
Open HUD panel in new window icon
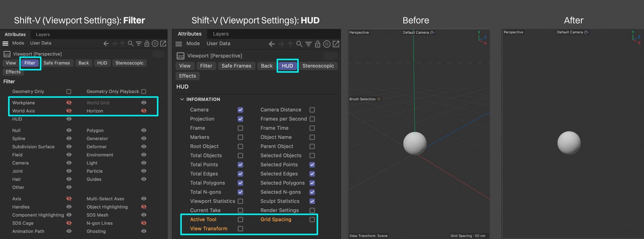336,44
